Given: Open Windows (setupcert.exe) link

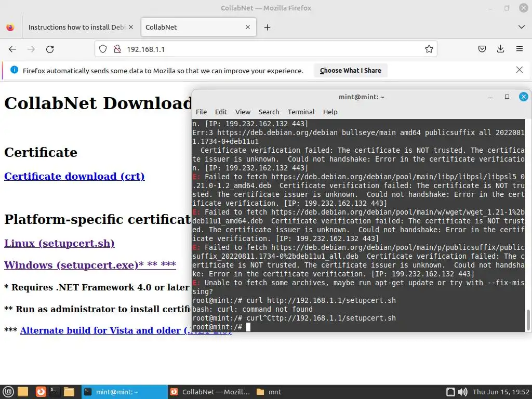Looking at the screenshot, I should (90, 265).
